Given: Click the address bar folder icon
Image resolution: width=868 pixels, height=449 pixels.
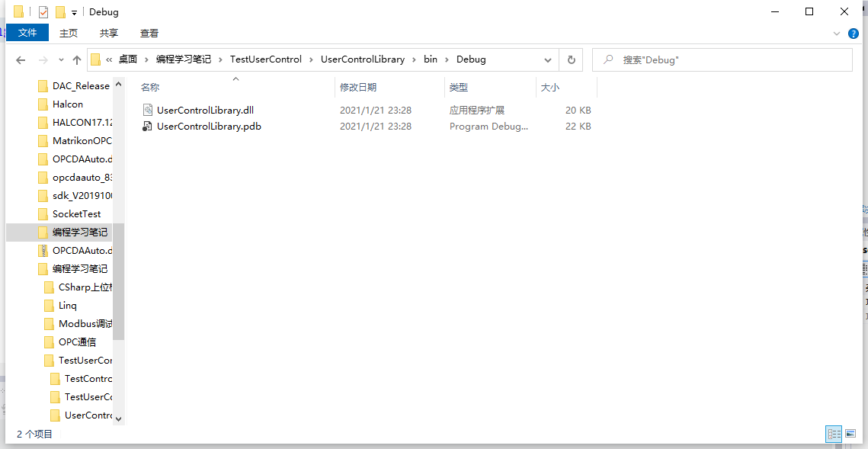Looking at the screenshot, I should [x=96, y=59].
